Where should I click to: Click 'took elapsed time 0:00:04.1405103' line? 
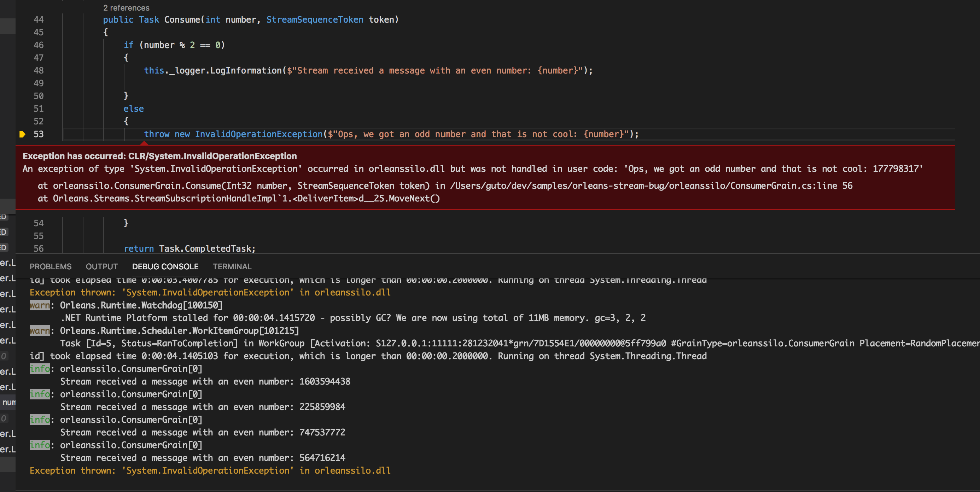pos(368,356)
